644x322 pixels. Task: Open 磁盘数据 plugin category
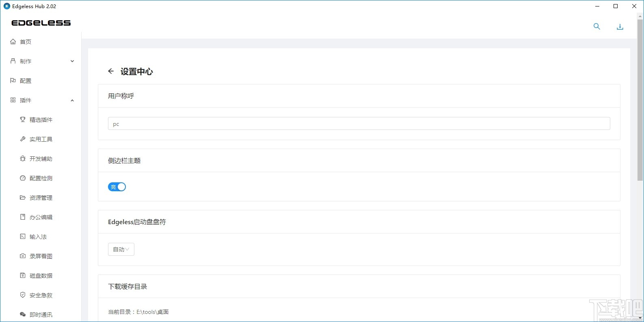[x=41, y=276]
